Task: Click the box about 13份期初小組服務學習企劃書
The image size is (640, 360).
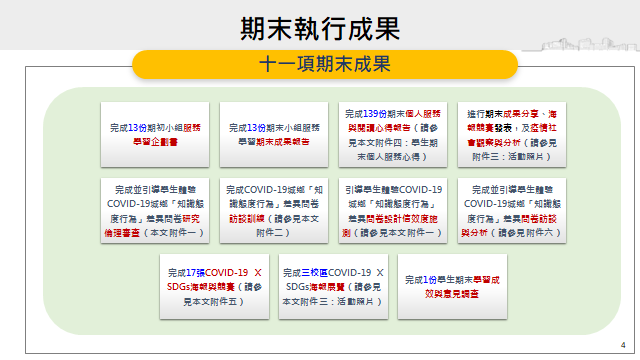Action: (155, 135)
